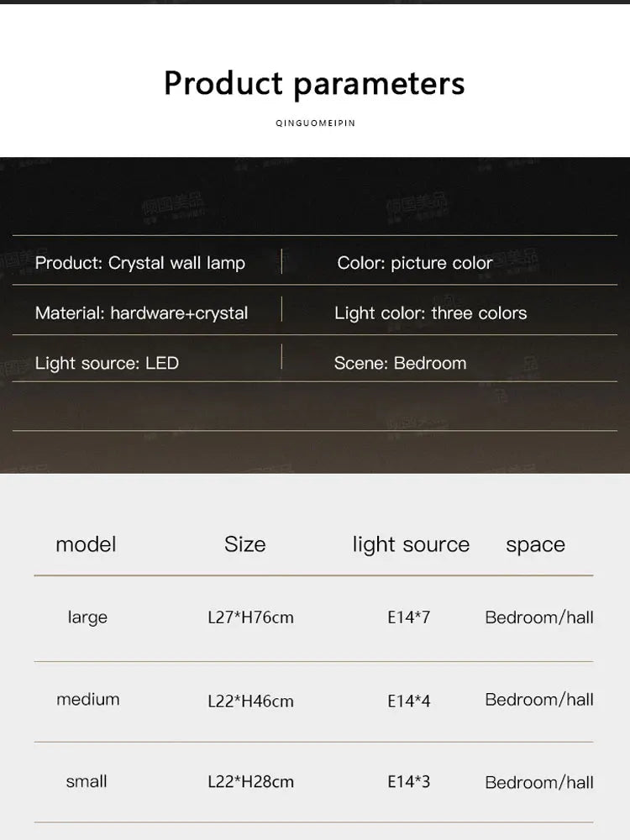Click the "Product parameters" heading

(x=314, y=83)
